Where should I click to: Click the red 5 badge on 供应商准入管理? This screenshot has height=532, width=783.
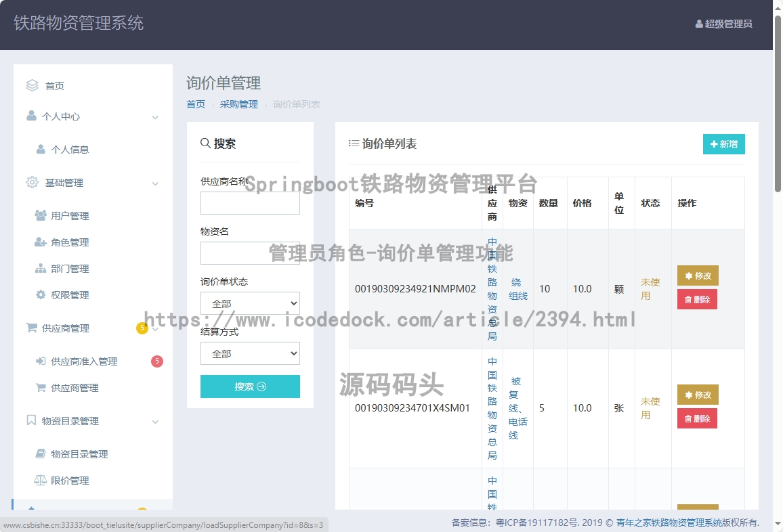point(156,361)
